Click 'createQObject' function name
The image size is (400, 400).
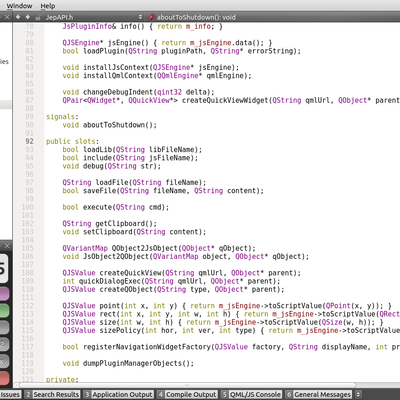pyautogui.click(x=126, y=289)
